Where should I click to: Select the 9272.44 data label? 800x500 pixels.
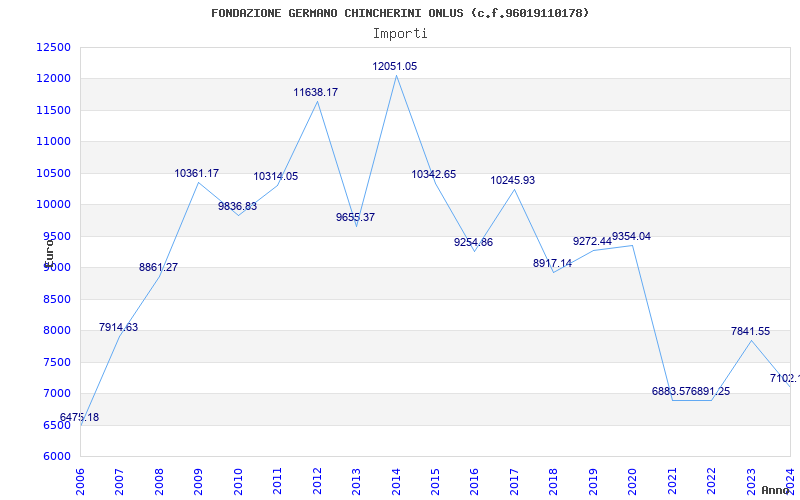(x=592, y=241)
